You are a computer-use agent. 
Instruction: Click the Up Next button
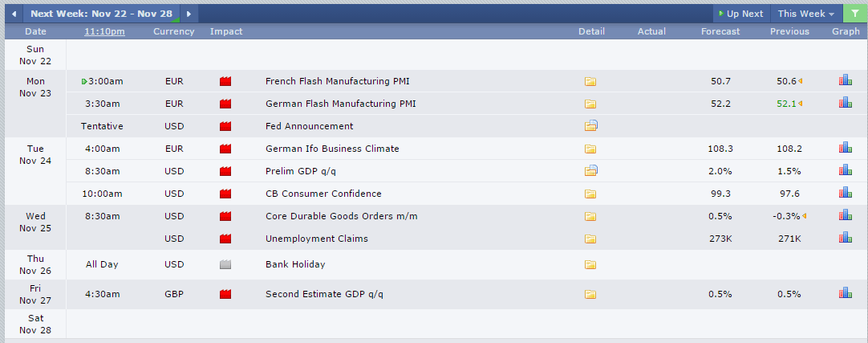(740, 14)
